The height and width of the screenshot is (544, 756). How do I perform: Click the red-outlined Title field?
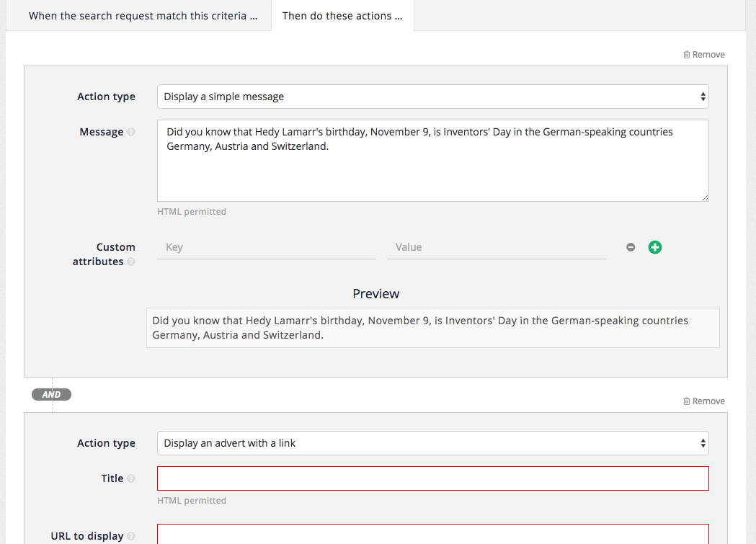pos(432,478)
